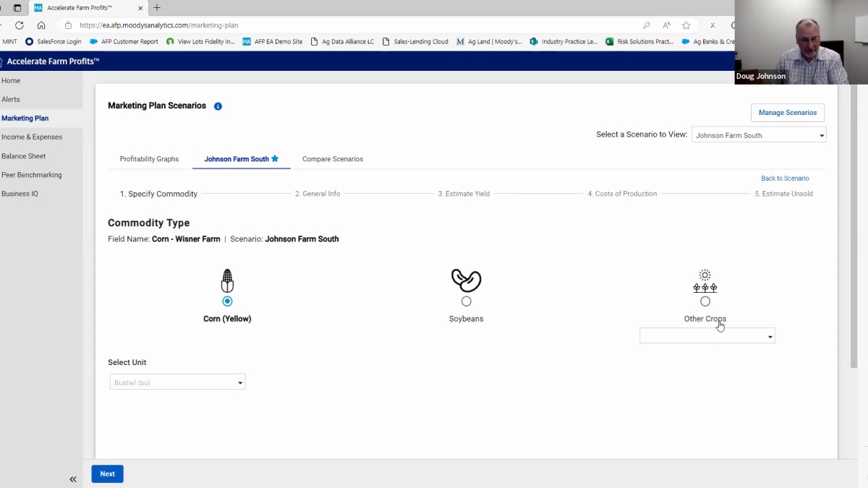Click the star on Johnson Farm South tab
Screen dimensions: 868x488
coord(275,158)
